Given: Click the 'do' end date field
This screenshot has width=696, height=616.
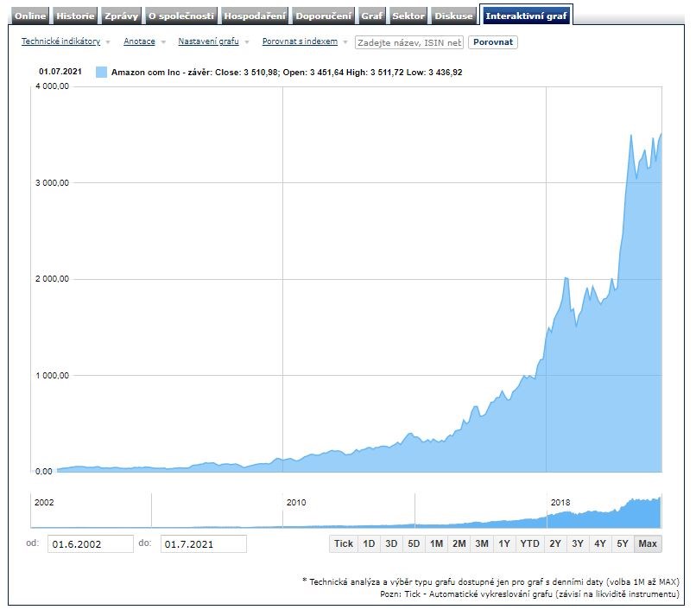Looking at the screenshot, I should [203, 543].
